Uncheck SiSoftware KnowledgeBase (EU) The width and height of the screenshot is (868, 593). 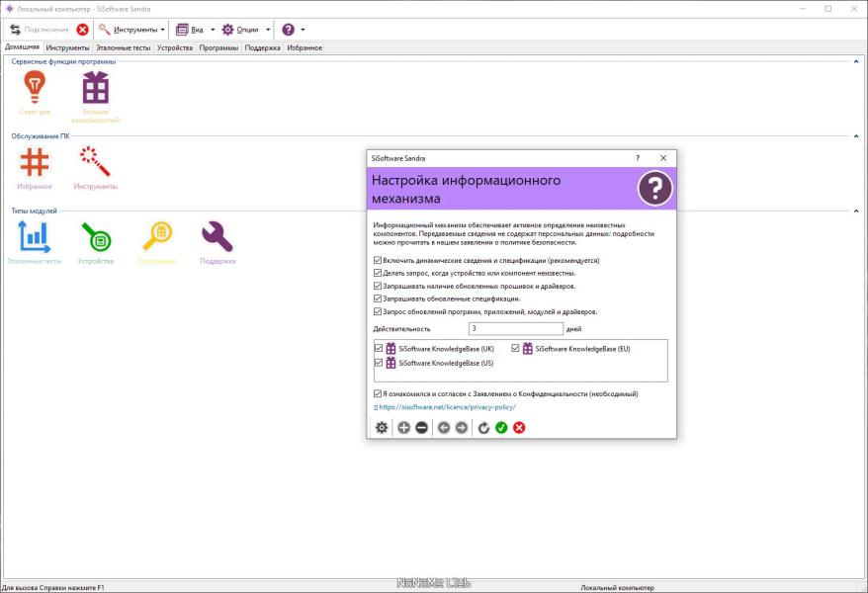click(x=515, y=349)
